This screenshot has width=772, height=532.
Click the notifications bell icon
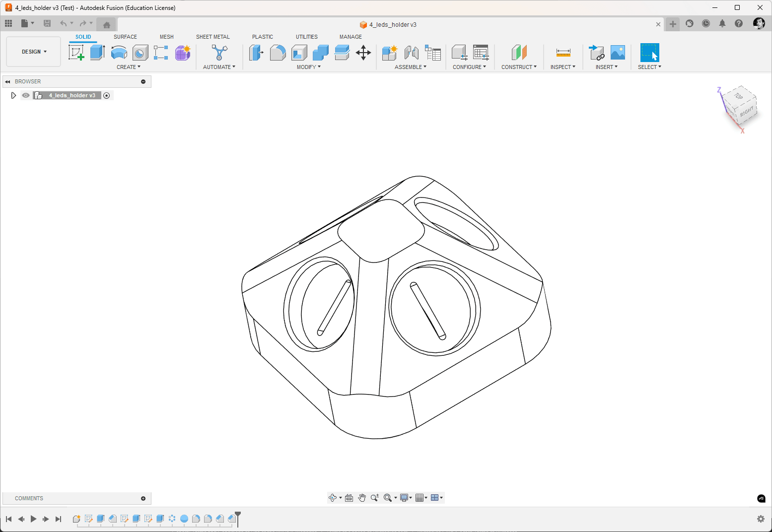722,23
